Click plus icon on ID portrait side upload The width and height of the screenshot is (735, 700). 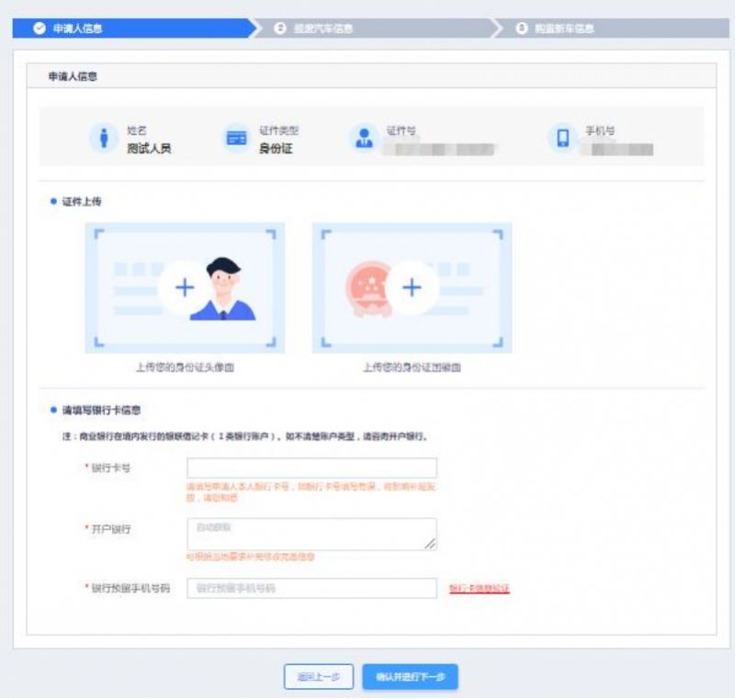pos(185,288)
